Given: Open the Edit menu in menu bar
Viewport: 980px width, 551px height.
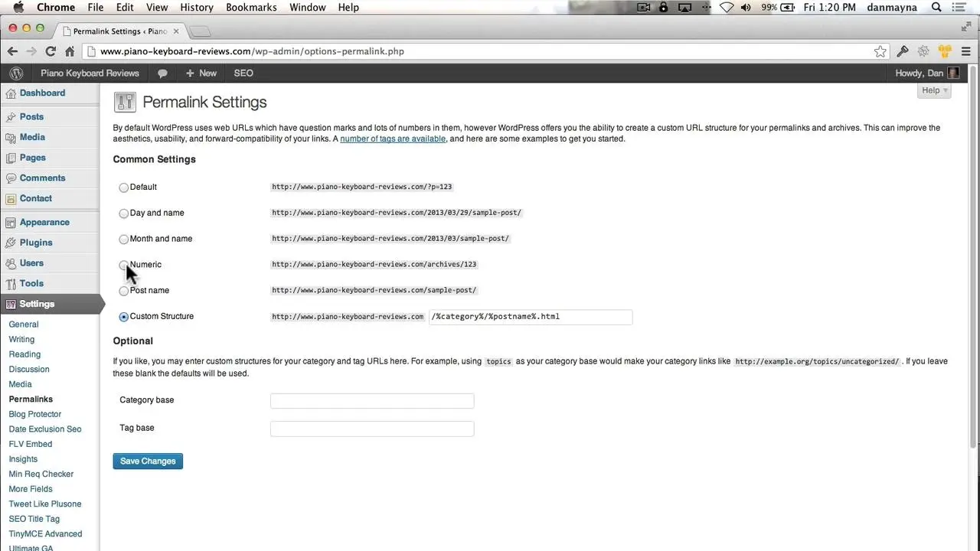Looking at the screenshot, I should tap(125, 8).
